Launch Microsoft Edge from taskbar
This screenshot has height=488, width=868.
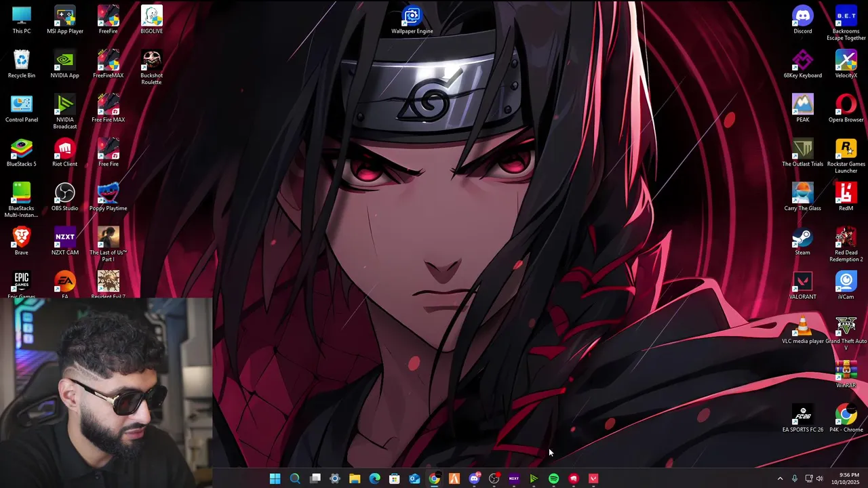(374, 479)
